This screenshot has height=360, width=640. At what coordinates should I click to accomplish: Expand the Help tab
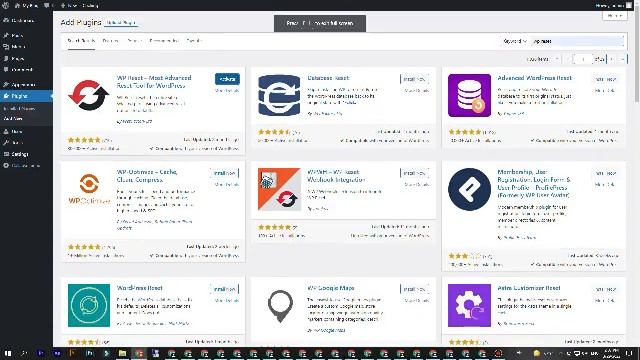(615, 16)
